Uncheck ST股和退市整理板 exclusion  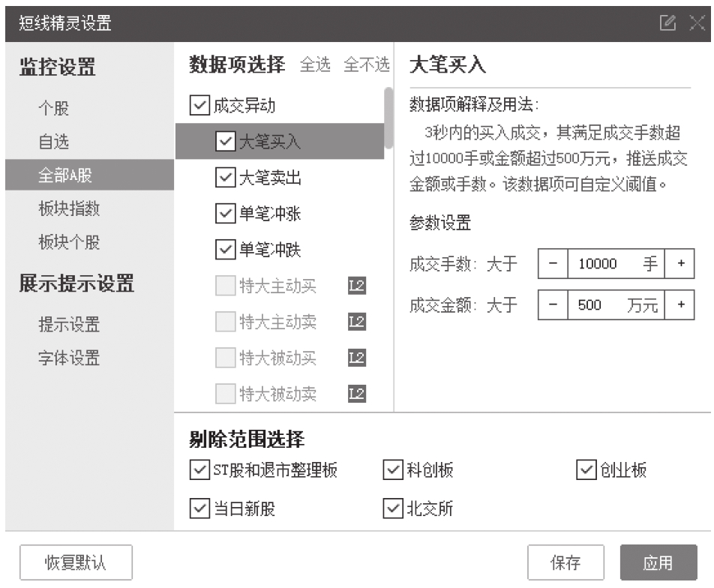click(199, 470)
